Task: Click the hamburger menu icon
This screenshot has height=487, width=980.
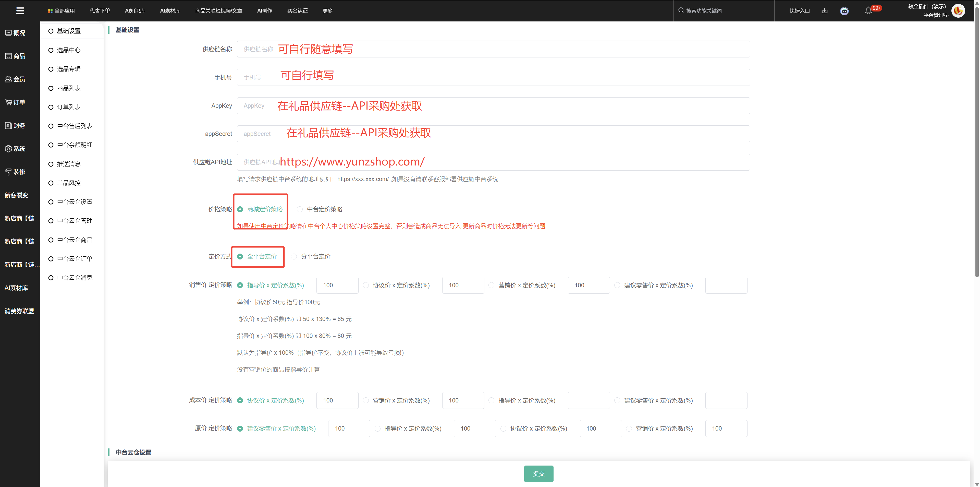Action: (x=20, y=11)
